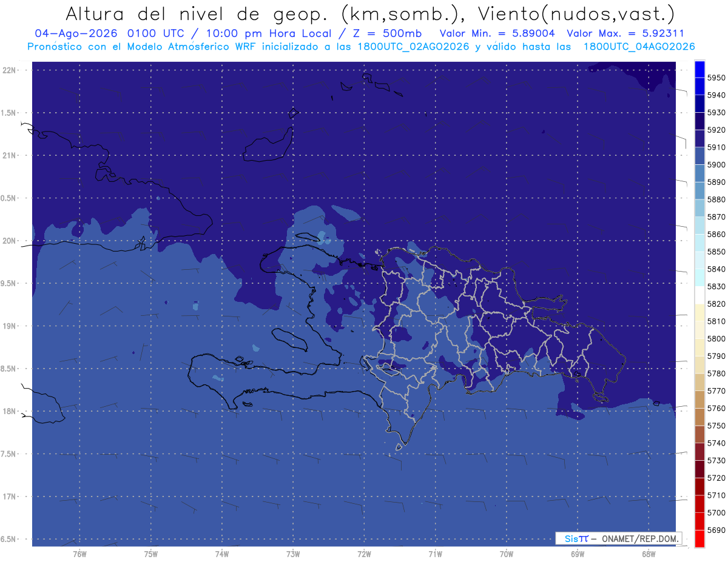The width and height of the screenshot is (728, 562).
Task: Click the '68W' longitude label
Action: tap(648, 554)
